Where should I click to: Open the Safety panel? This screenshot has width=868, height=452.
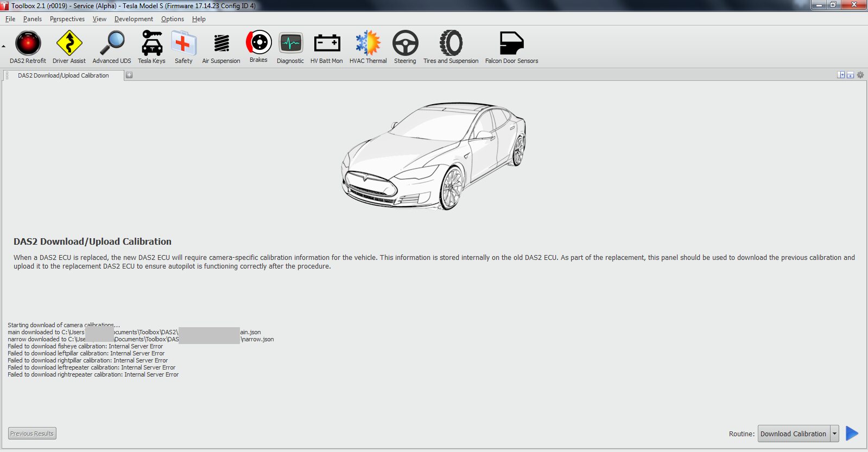tap(183, 44)
